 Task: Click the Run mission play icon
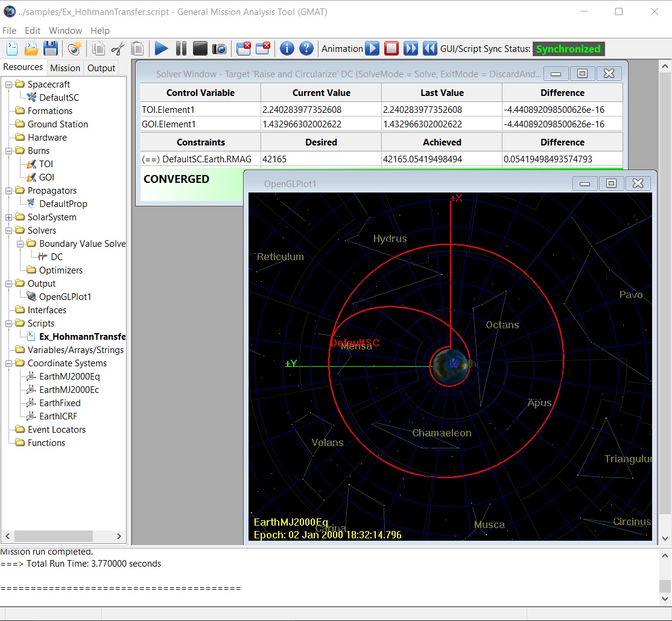tap(161, 49)
